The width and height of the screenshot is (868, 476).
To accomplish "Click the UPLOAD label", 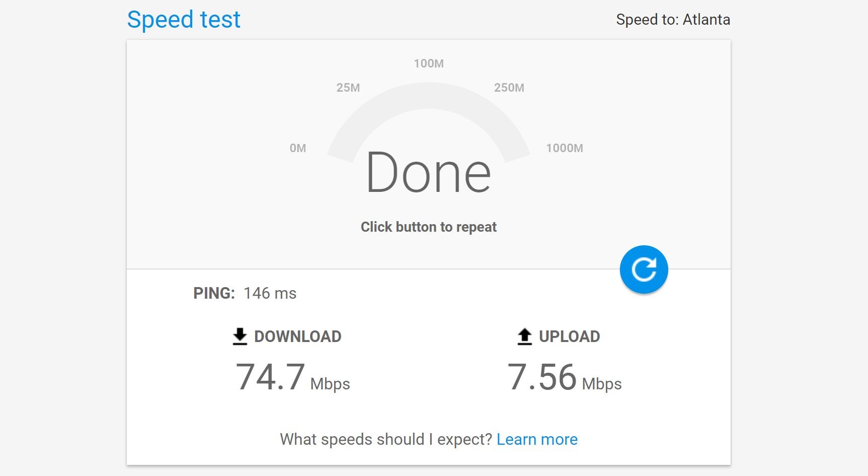I will [569, 336].
